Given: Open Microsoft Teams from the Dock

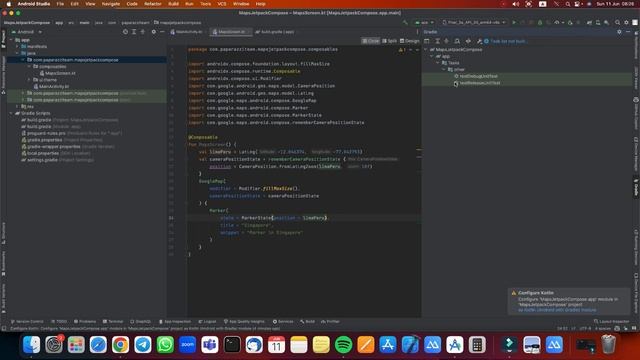Looking at the screenshot, I should coord(209,345).
